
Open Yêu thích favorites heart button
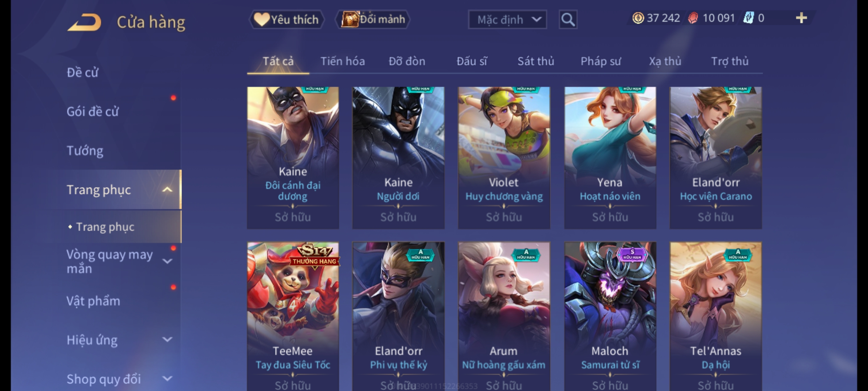pos(286,20)
